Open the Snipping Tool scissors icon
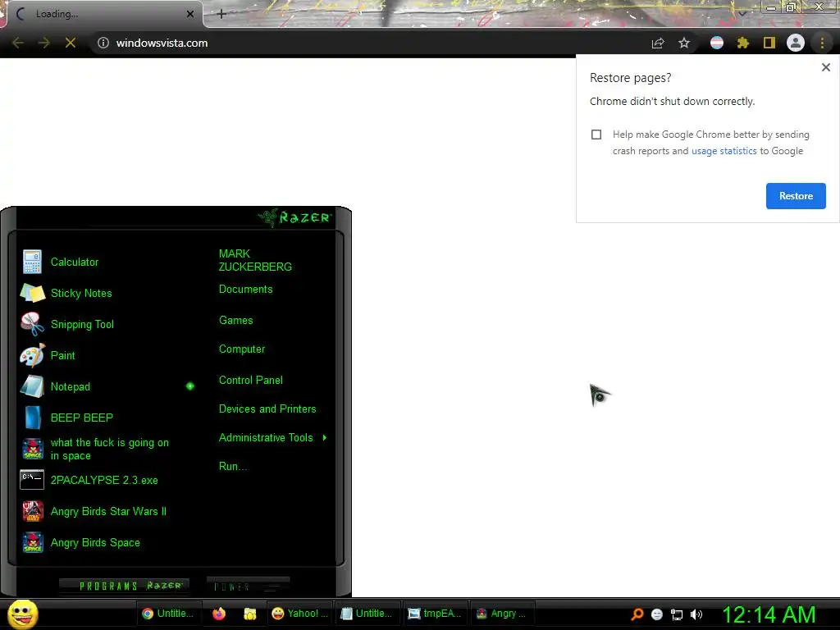The image size is (840, 630). pos(32,324)
